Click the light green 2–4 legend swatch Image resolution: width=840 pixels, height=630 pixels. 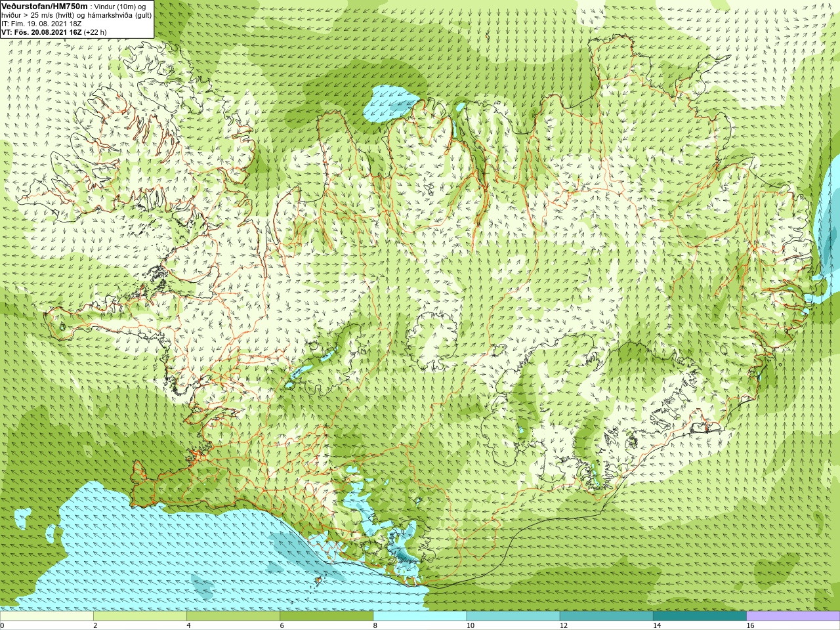[x=140, y=616]
